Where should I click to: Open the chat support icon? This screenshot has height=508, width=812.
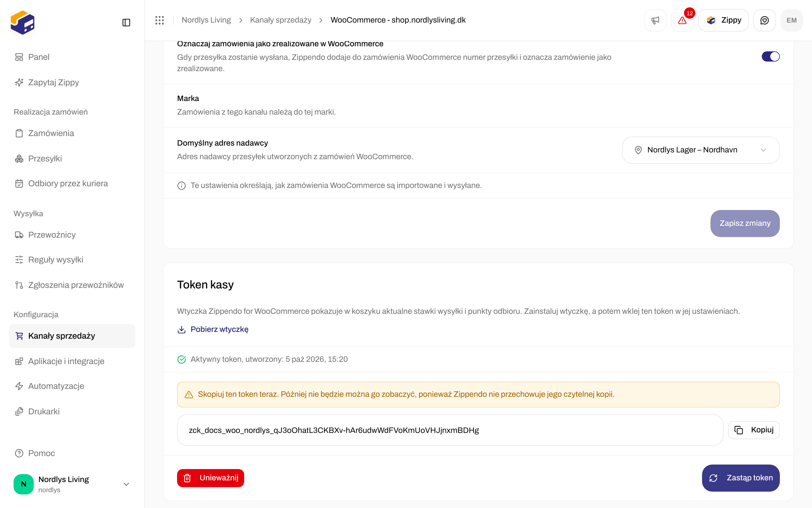(764, 21)
